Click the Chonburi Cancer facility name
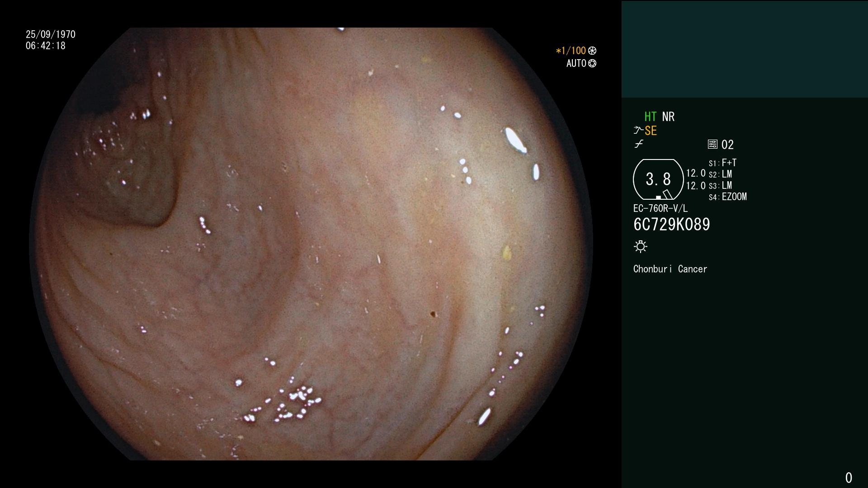The image size is (868, 488). click(670, 269)
